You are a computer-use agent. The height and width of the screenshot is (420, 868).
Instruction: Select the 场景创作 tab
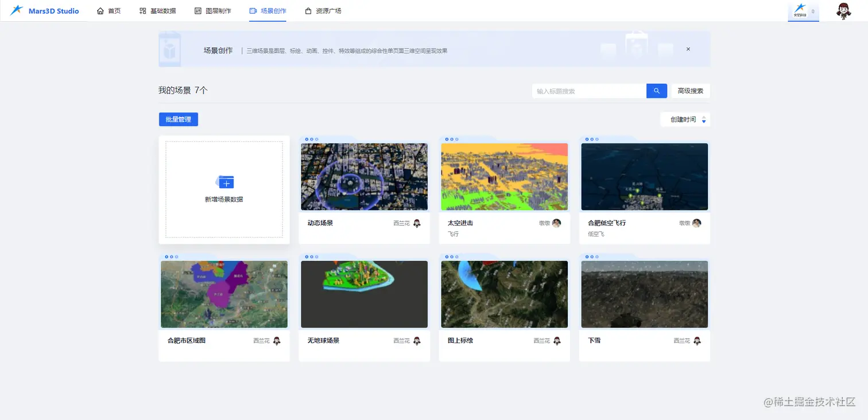268,11
